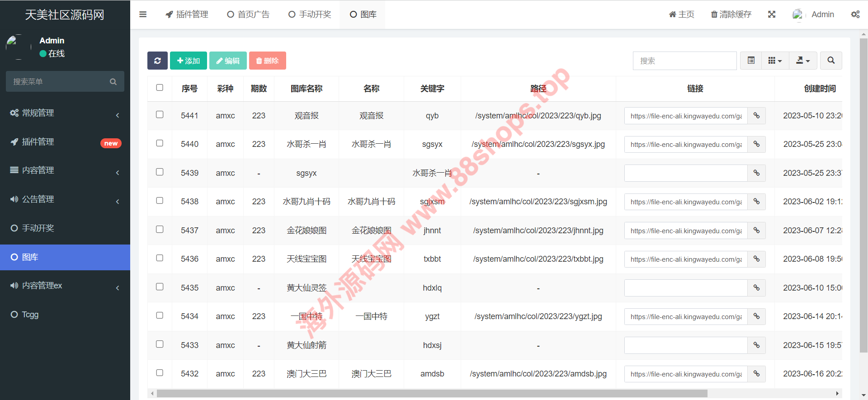Click the 搜索 input field above table
Image resolution: width=868 pixels, height=400 pixels.
tap(684, 61)
